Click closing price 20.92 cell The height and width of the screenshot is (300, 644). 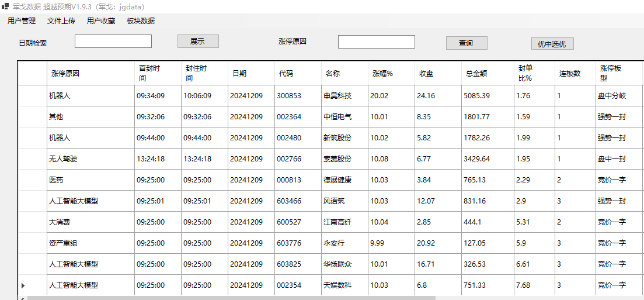[438, 243]
